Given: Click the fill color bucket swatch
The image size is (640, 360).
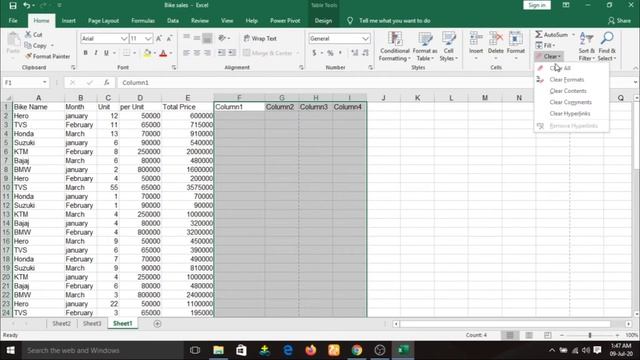Looking at the screenshot, I should [147, 53].
